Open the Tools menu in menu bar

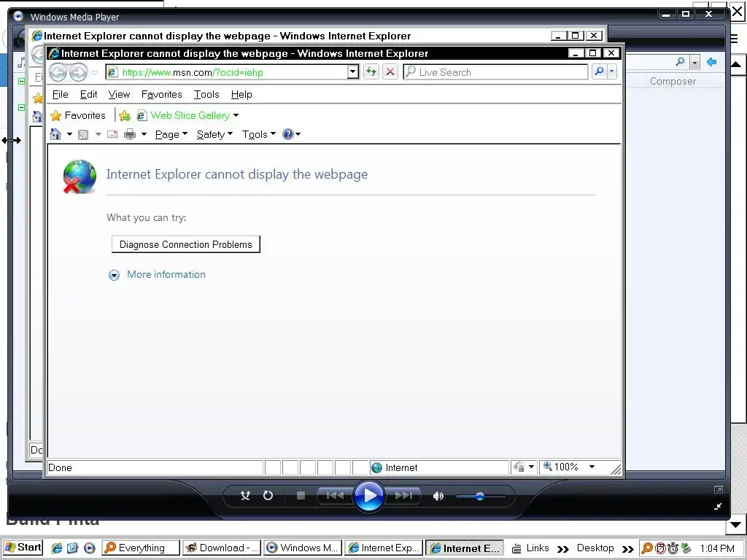point(206,94)
